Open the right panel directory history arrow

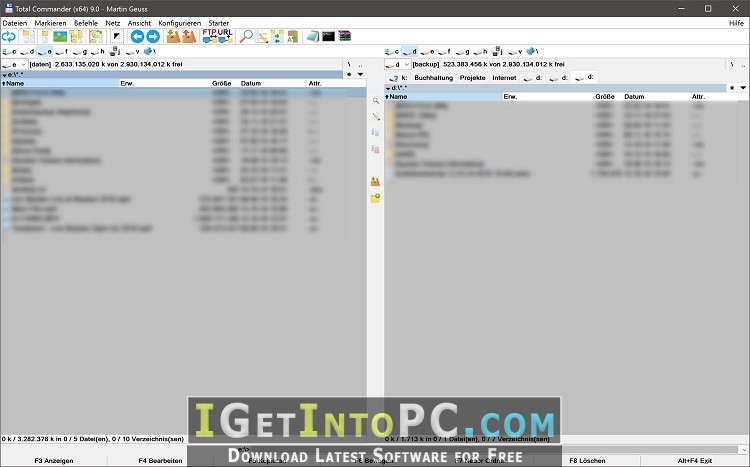(x=743, y=88)
